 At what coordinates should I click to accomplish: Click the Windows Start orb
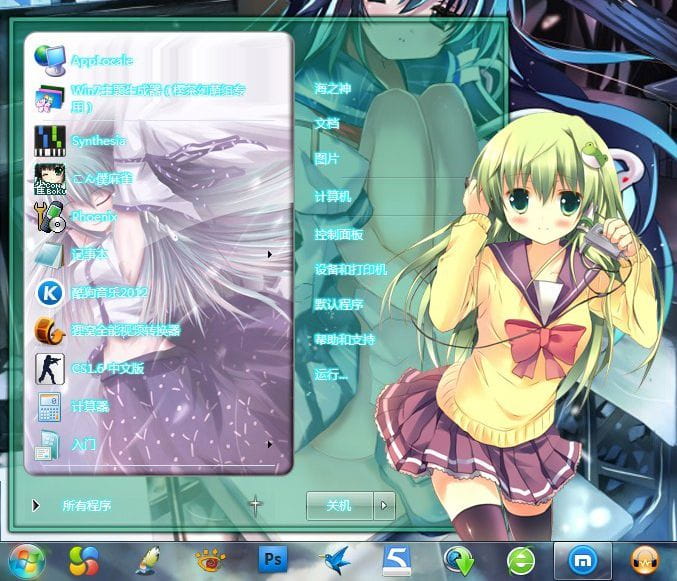(x=25, y=558)
